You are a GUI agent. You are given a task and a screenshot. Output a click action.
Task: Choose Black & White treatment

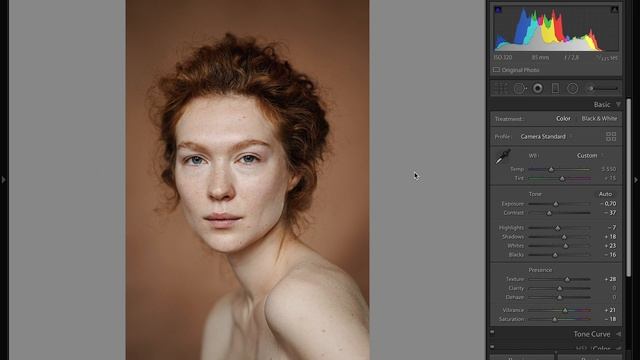599,118
